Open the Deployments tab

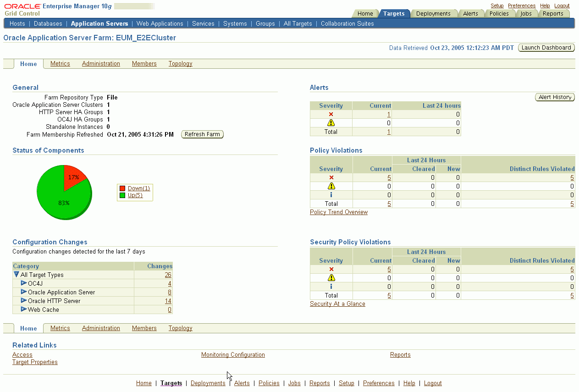(433, 13)
